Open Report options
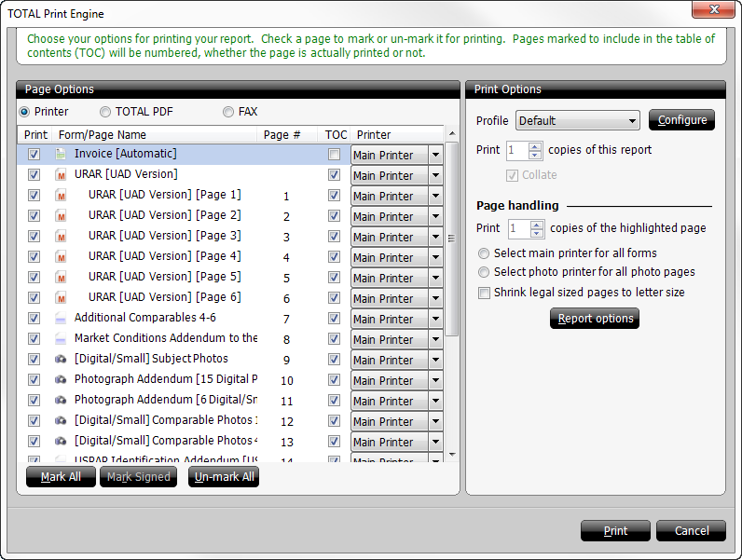 (595, 319)
